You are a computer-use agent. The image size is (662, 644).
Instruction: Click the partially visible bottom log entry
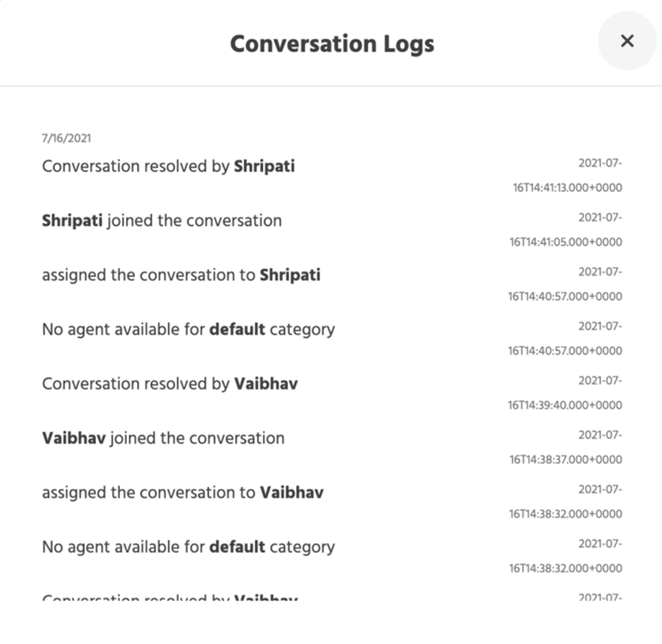coord(170,598)
